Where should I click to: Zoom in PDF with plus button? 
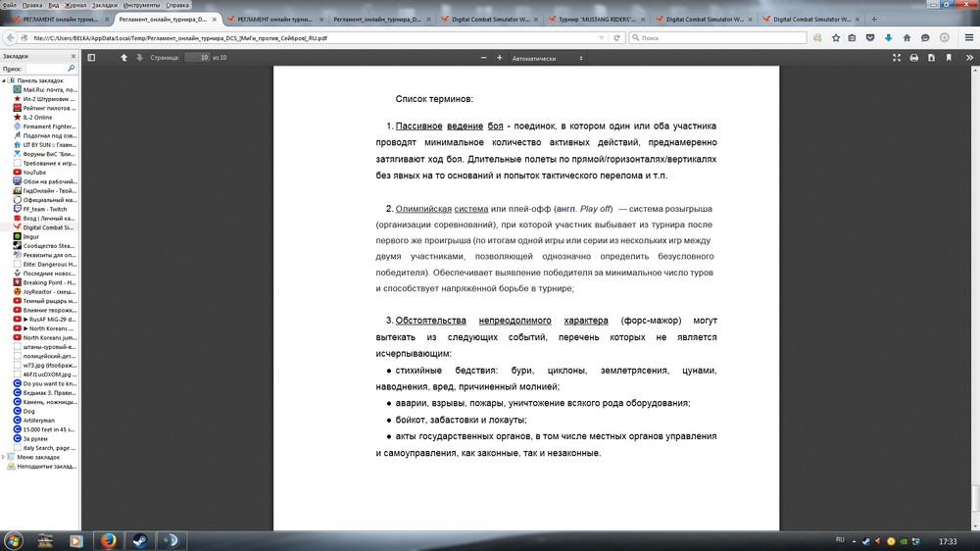tap(500, 58)
